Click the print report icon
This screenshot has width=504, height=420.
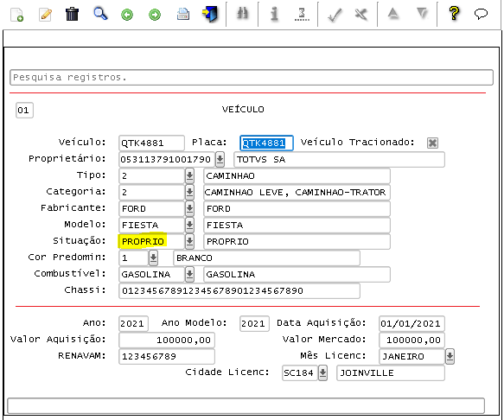tap(183, 15)
